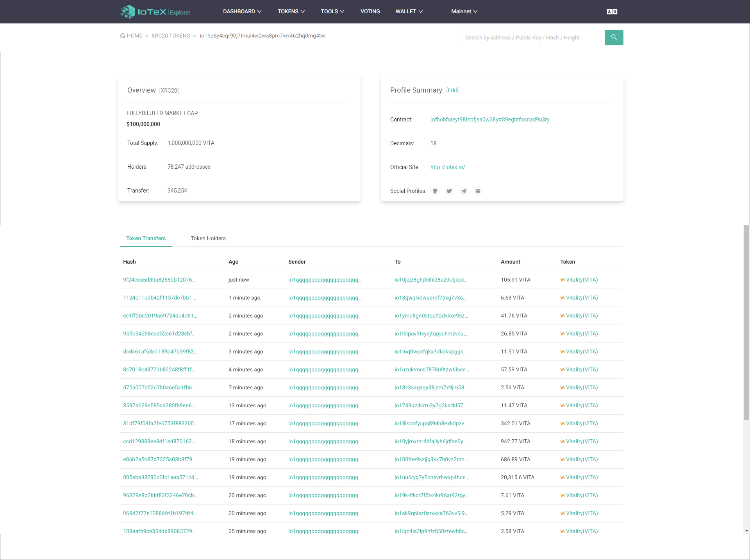Click the home icon in the breadcrumb
Image resolution: width=750 pixels, height=560 pixels.
coord(122,36)
